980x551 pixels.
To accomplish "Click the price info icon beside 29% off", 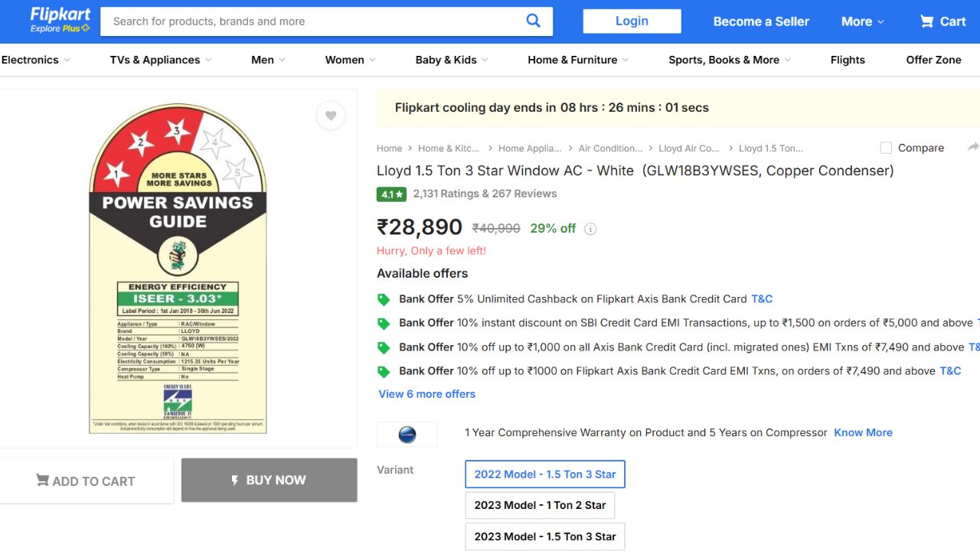I will point(590,229).
